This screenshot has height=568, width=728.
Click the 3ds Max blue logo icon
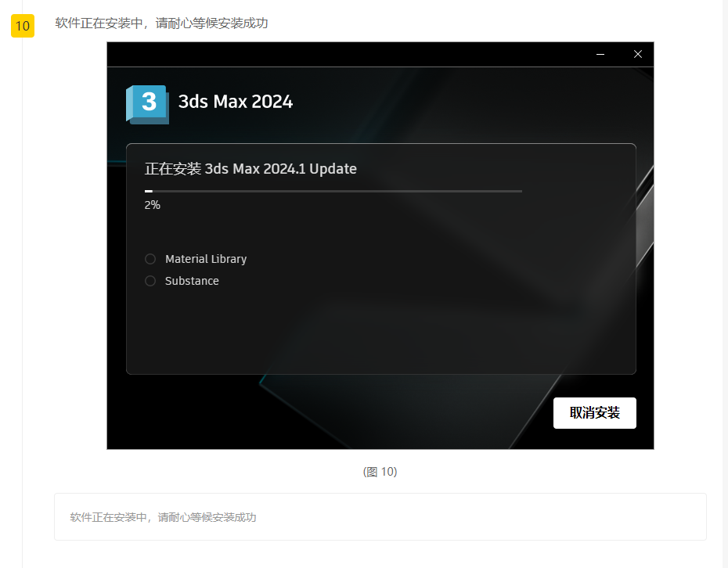(x=146, y=103)
